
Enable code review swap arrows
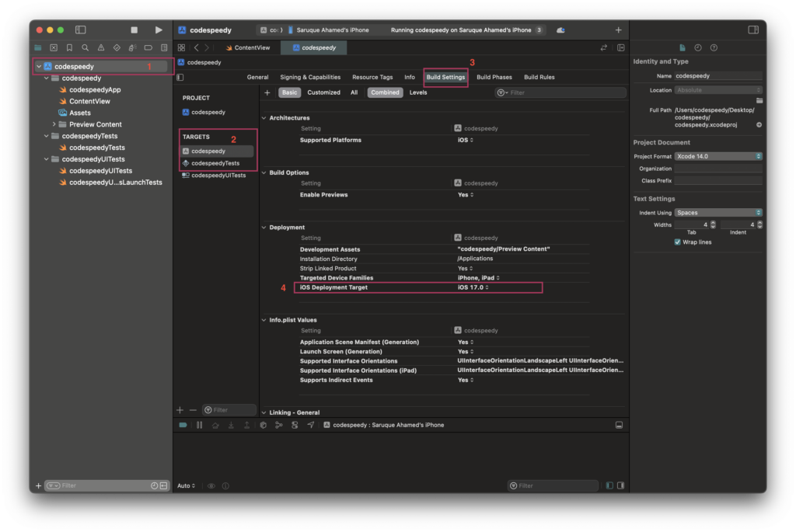[603, 47]
